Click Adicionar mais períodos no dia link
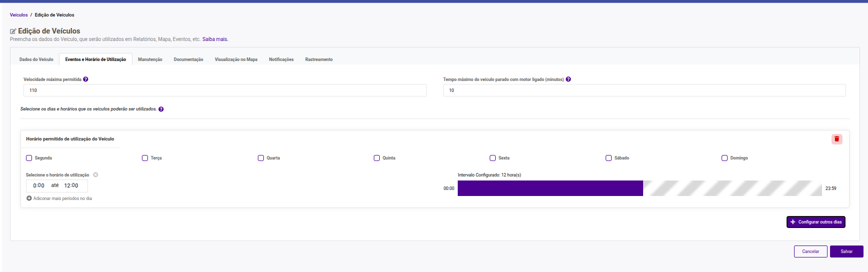Screen dimensions: 868x272 (x=62, y=198)
